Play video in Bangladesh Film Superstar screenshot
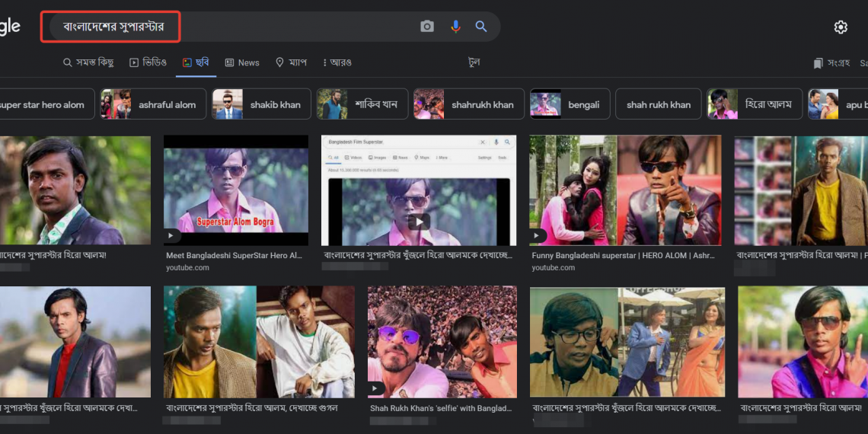 tap(419, 222)
